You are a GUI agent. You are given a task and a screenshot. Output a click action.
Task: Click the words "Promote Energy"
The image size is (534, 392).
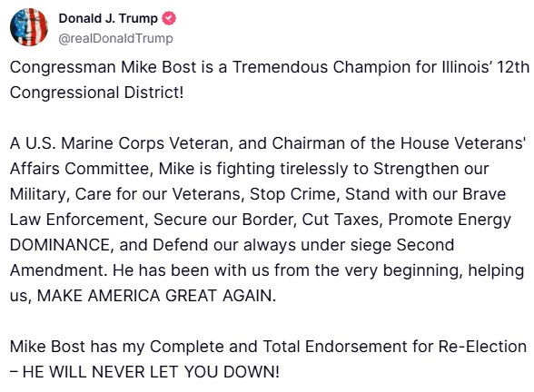point(450,220)
